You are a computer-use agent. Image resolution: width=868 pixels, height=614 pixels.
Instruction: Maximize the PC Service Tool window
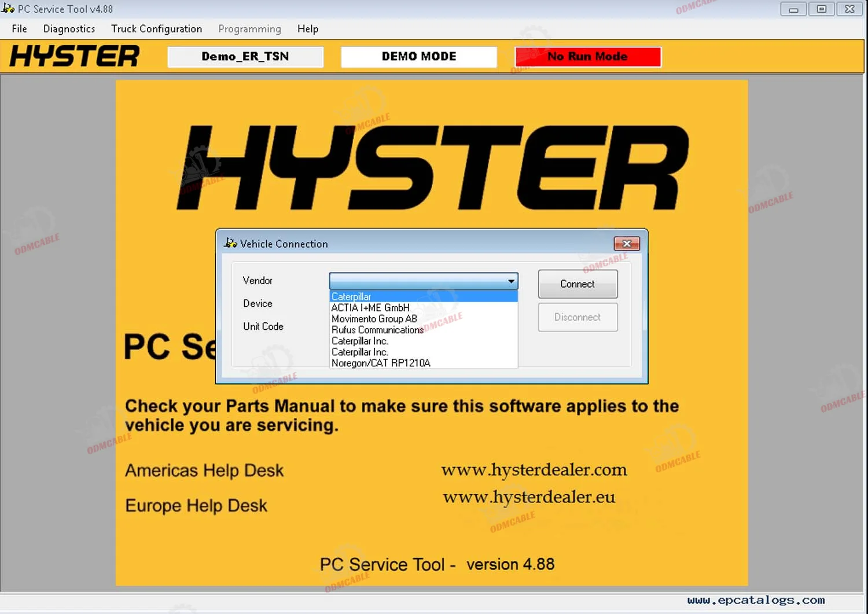[821, 9]
